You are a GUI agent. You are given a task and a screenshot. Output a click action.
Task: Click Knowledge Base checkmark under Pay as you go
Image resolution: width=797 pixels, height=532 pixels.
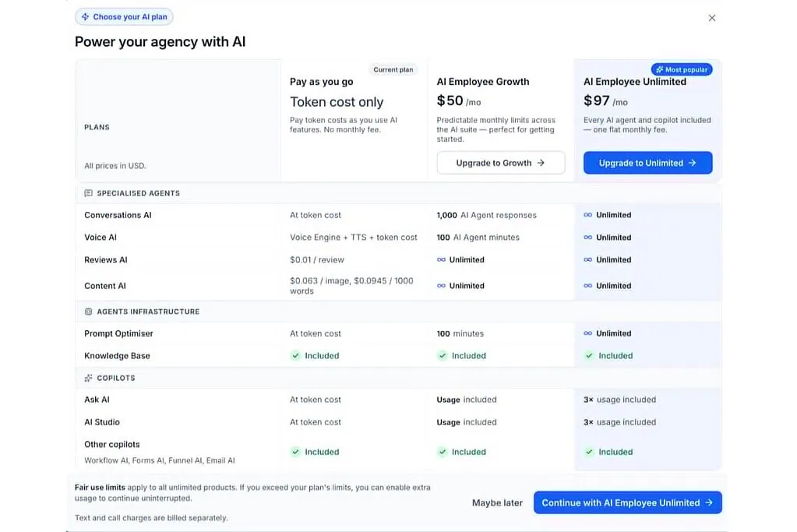click(x=295, y=356)
